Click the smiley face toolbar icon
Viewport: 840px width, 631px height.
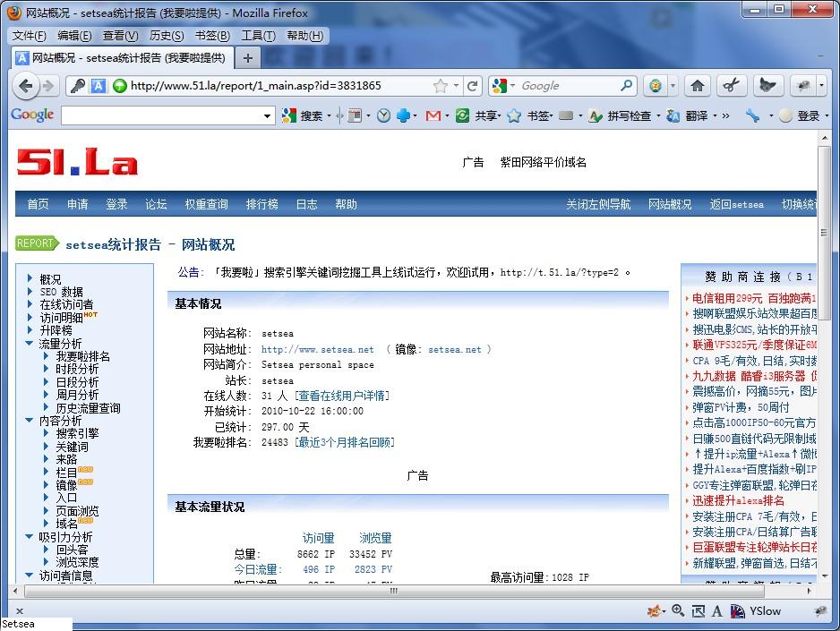click(656, 86)
